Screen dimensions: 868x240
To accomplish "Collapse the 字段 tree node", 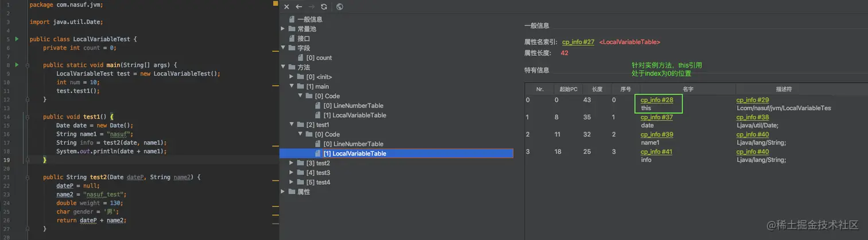I will 283,48.
